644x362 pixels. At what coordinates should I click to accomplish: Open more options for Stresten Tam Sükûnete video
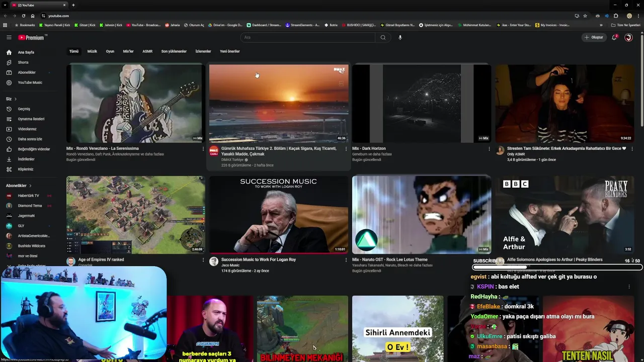(632, 149)
